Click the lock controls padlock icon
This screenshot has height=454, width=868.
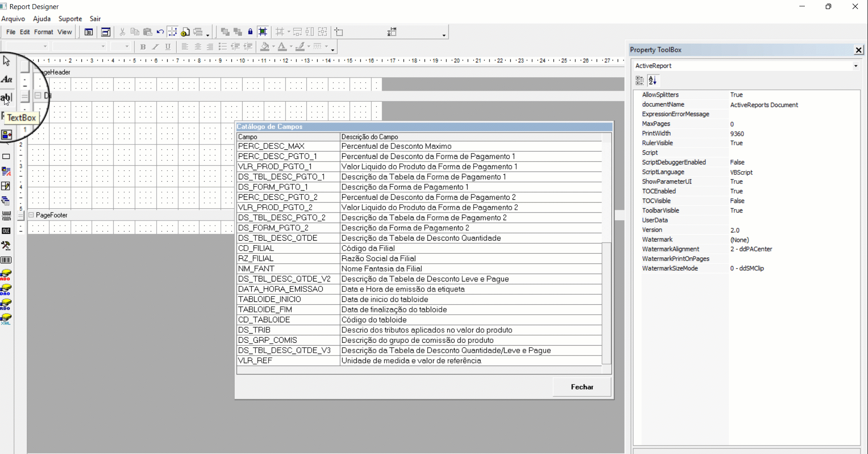tap(250, 32)
